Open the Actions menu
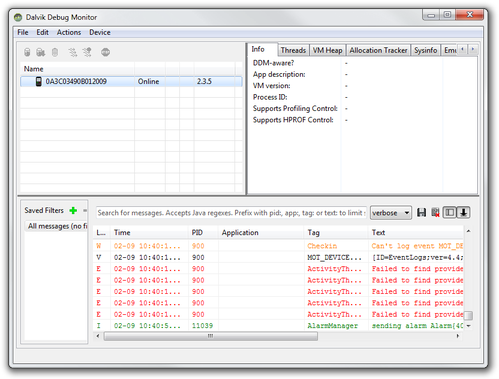 click(69, 32)
